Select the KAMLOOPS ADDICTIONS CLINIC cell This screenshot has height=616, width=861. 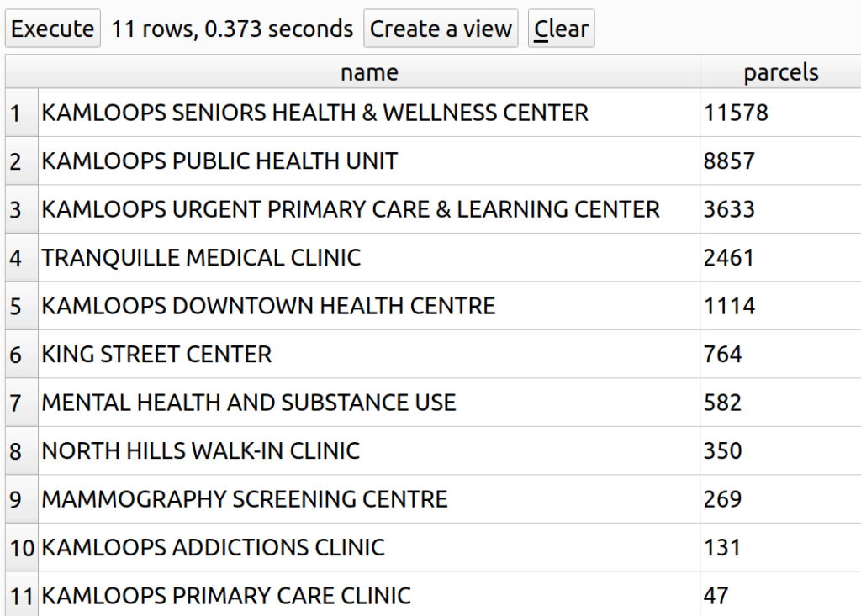pos(213,547)
